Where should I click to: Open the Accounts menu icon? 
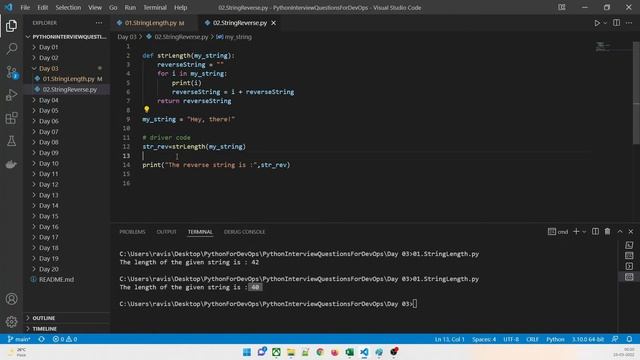[x=11, y=299]
